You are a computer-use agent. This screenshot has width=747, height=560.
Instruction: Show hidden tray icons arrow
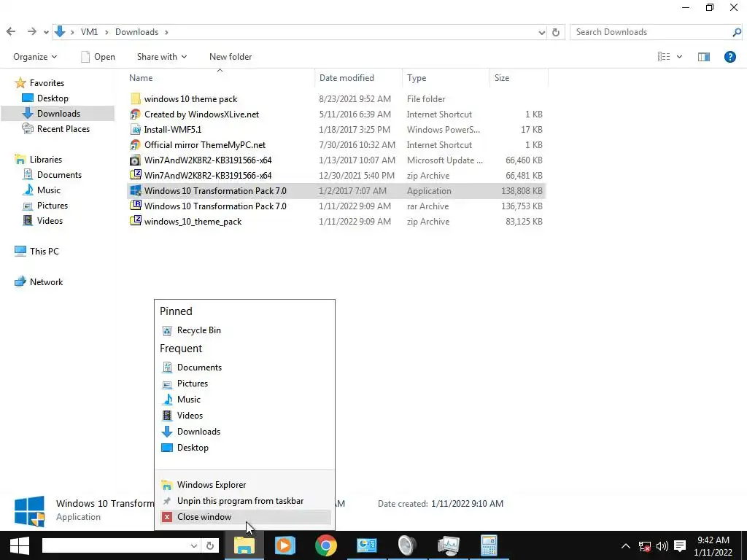[x=626, y=546]
